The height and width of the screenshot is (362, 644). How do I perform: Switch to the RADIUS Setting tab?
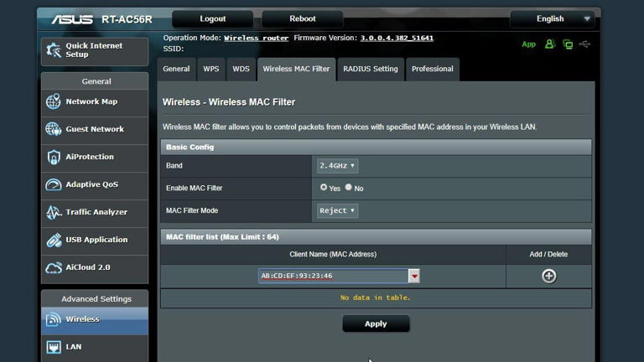(x=370, y=70)
